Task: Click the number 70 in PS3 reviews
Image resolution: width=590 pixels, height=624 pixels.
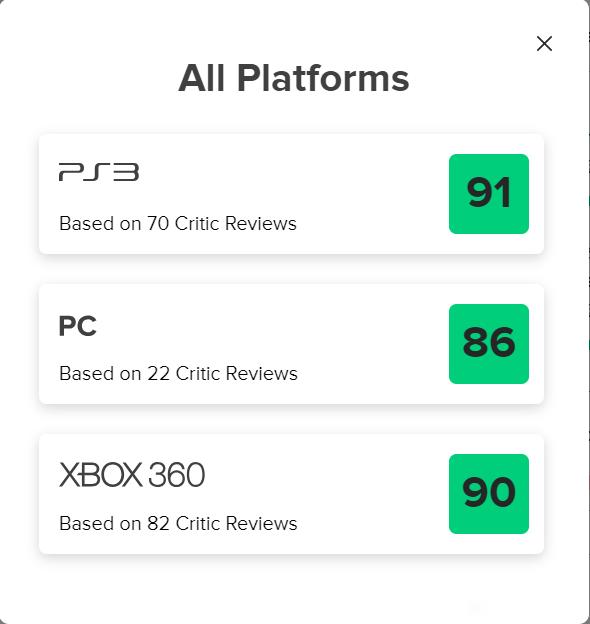Action: [x=158, y=223]
